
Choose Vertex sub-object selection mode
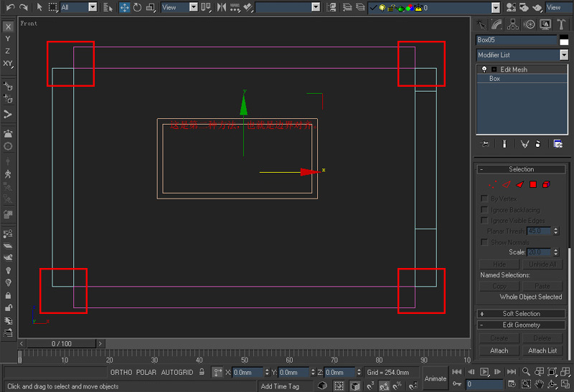493,184
